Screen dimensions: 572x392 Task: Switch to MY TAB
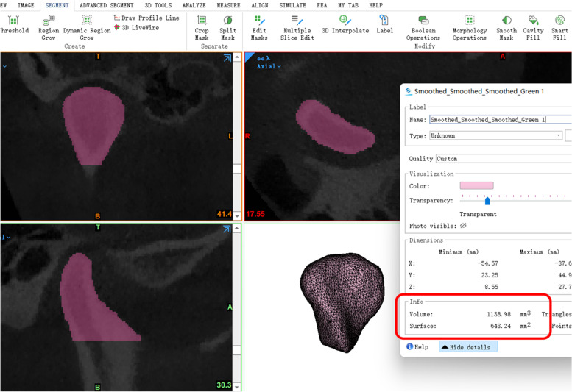(x=348, y=5)
